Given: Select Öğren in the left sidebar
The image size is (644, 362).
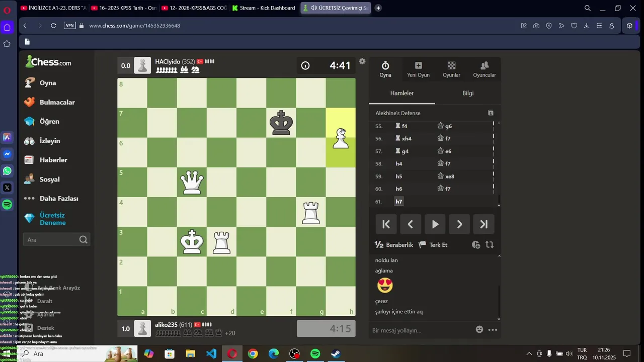Looking at the screenshot, I should click(42, 121).
